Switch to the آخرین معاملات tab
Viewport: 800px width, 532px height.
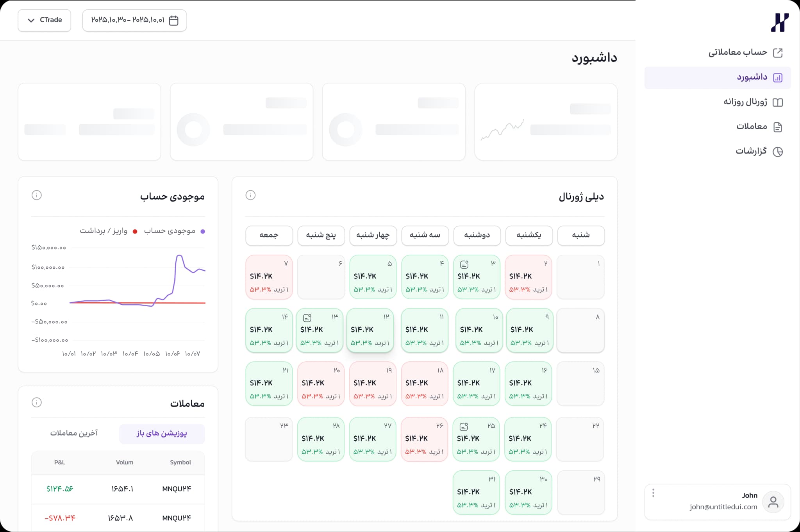tap(74, 434)
